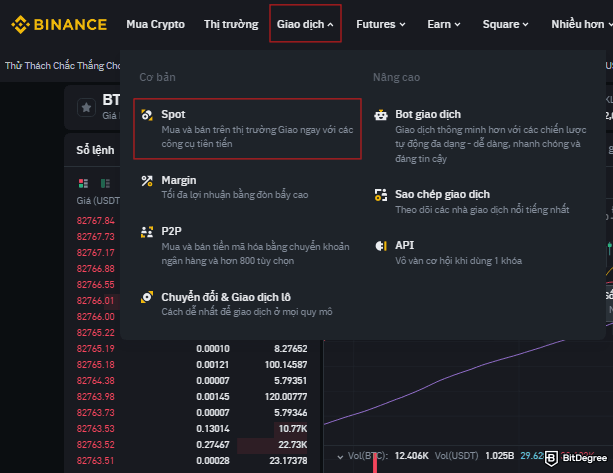Select buy-only order book view icon
Viewport: 613px width, 473px height.
tap(105, 183)
